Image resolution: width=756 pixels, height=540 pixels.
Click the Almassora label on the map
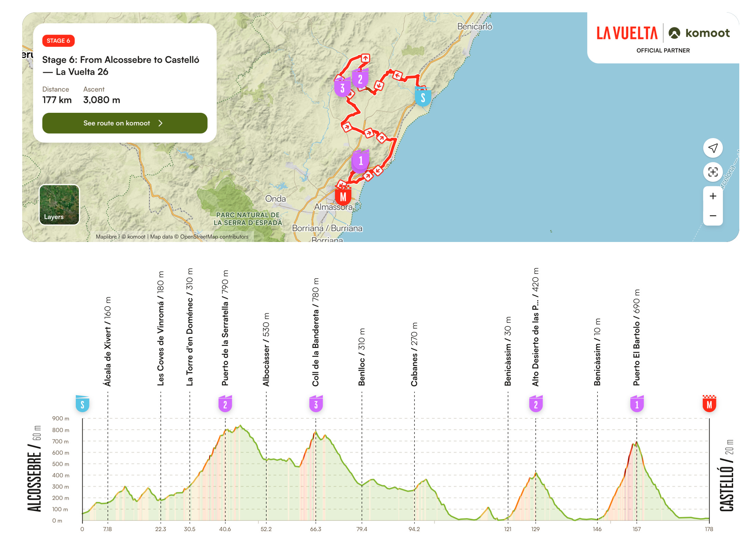333,207
